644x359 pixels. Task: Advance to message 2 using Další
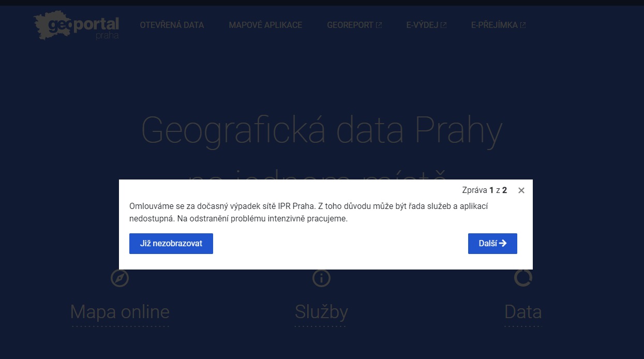(492, 244)
